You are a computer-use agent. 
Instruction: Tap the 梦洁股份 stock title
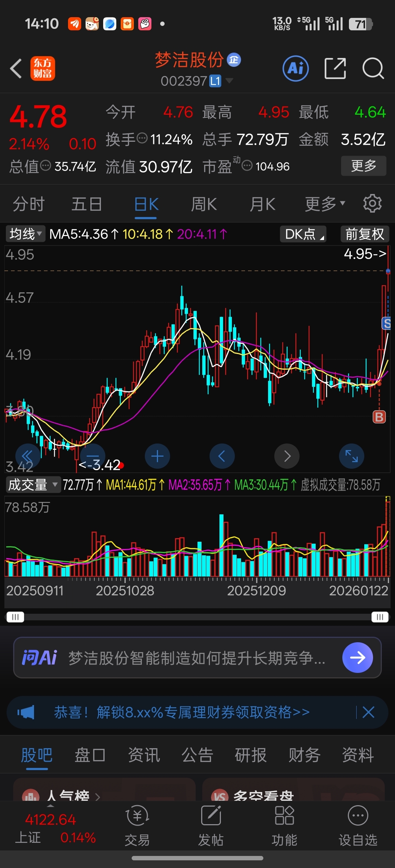pyautogui.click(x=189, y=60)
